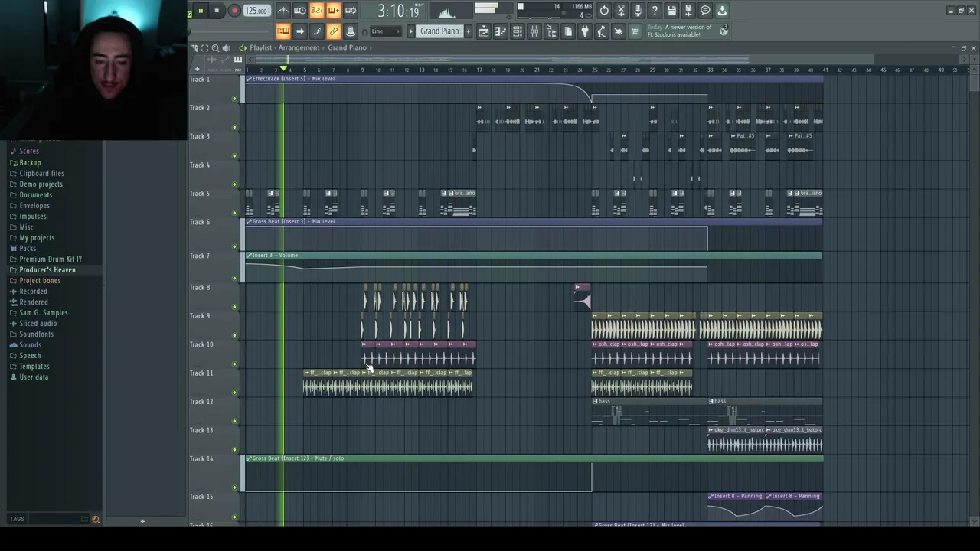Click the green playhead marker on timeline
This screenshot has height=551, width=980.
[283, 69]
